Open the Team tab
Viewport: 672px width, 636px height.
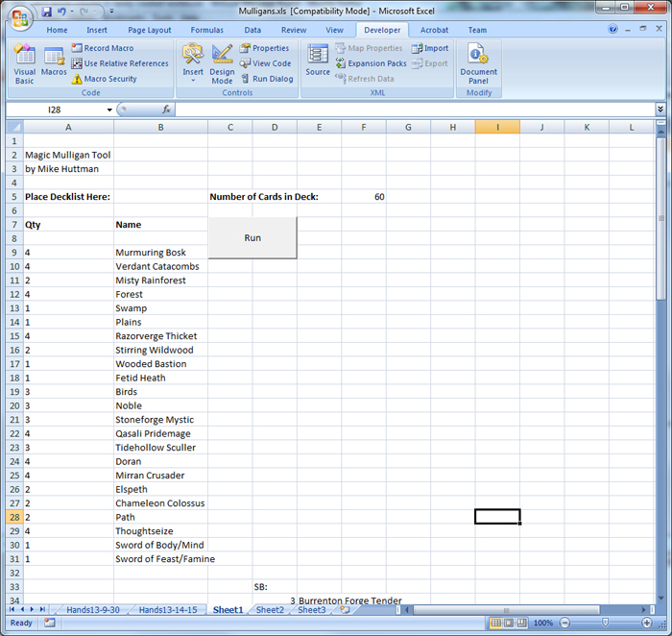477,30
